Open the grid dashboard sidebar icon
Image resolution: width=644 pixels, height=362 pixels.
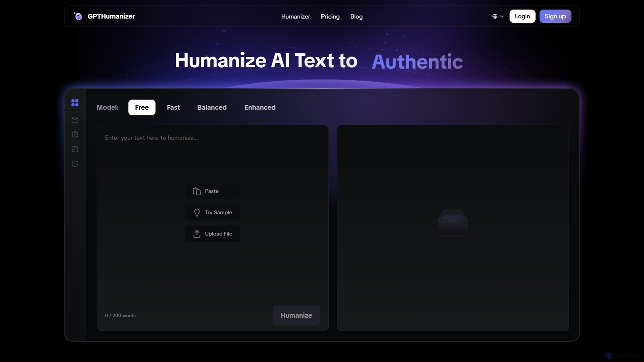coord(75,103)
